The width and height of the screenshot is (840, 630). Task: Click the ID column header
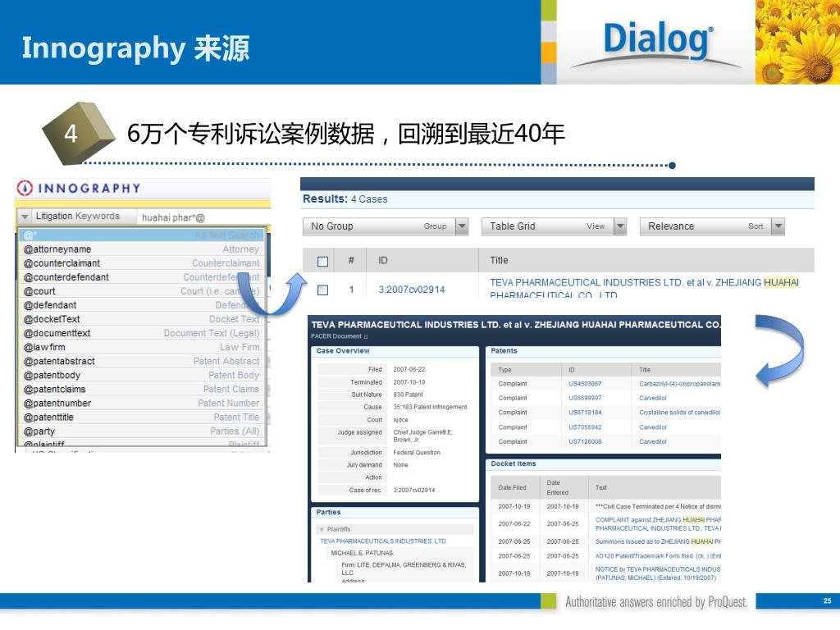pyautogui.click(x=382, y=260)
